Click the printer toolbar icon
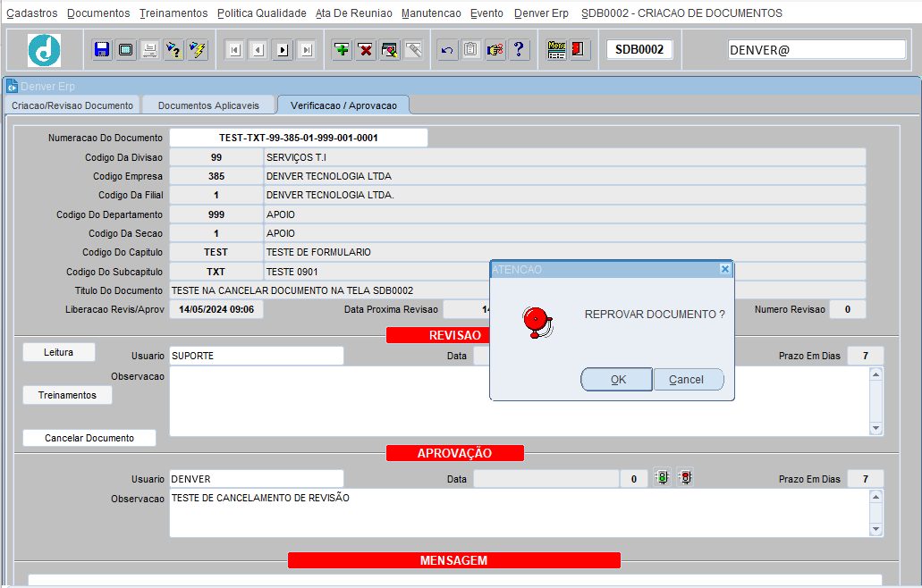 (150, 50)
